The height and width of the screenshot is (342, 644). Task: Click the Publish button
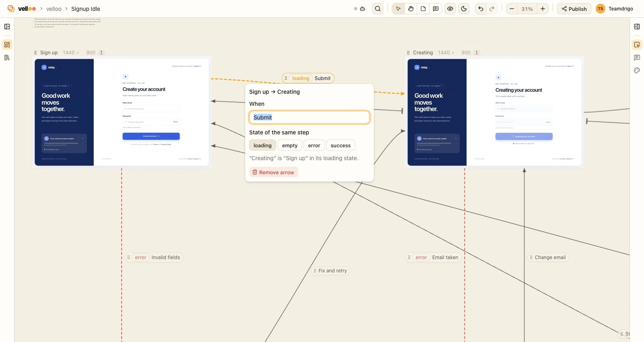click(x=574, y=8)
